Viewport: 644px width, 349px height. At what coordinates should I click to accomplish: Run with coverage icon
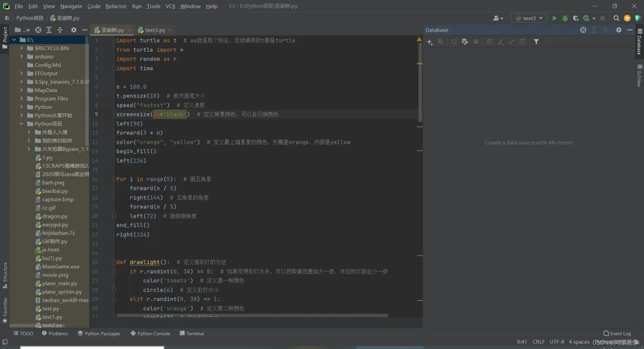pos(576,18)
